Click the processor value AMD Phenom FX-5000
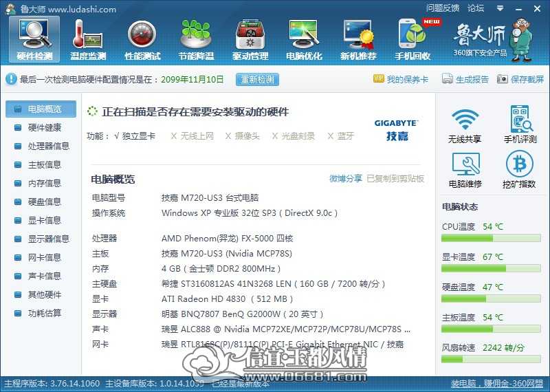 228,239
